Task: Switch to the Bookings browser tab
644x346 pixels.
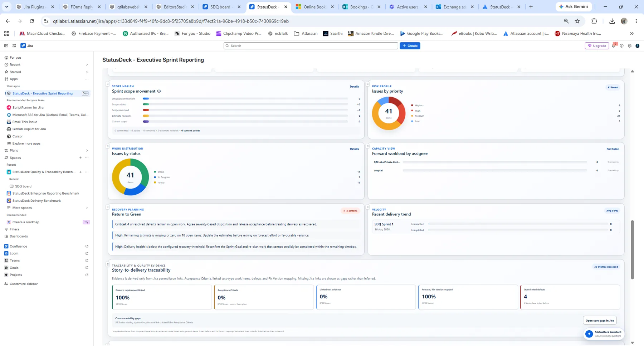Action: tap(361, 7)
